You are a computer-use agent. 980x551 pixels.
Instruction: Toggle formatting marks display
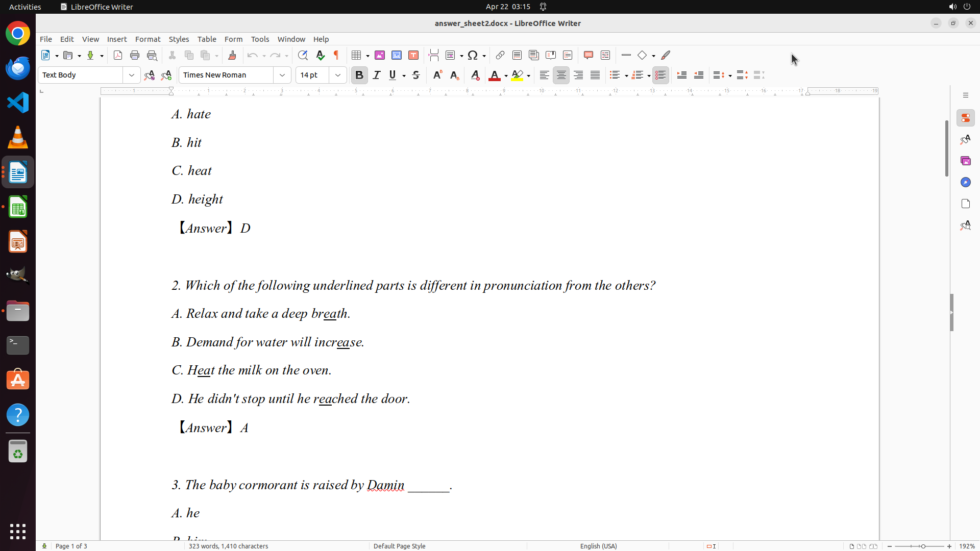point(336,55)
